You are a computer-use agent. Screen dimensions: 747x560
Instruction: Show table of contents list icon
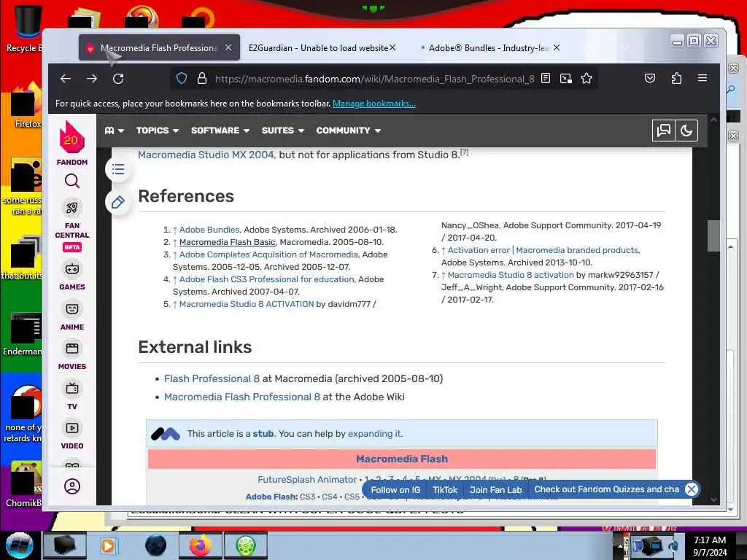pos(118,169)
